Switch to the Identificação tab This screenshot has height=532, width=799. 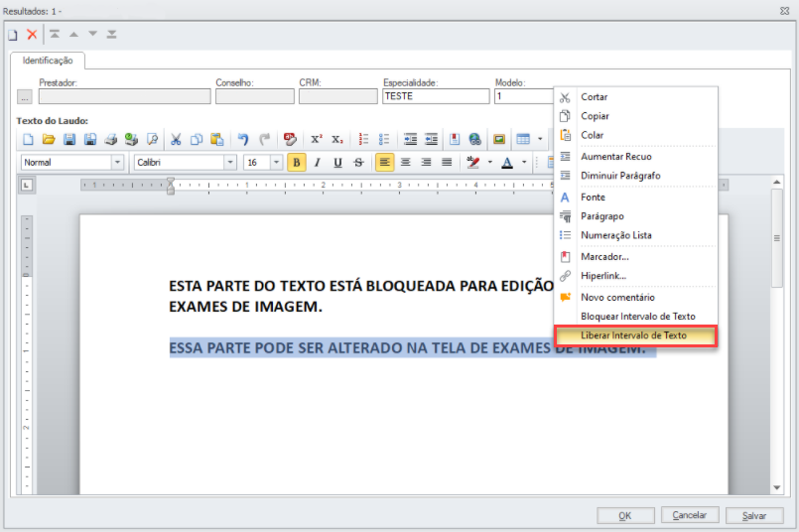tap(48, 61)
